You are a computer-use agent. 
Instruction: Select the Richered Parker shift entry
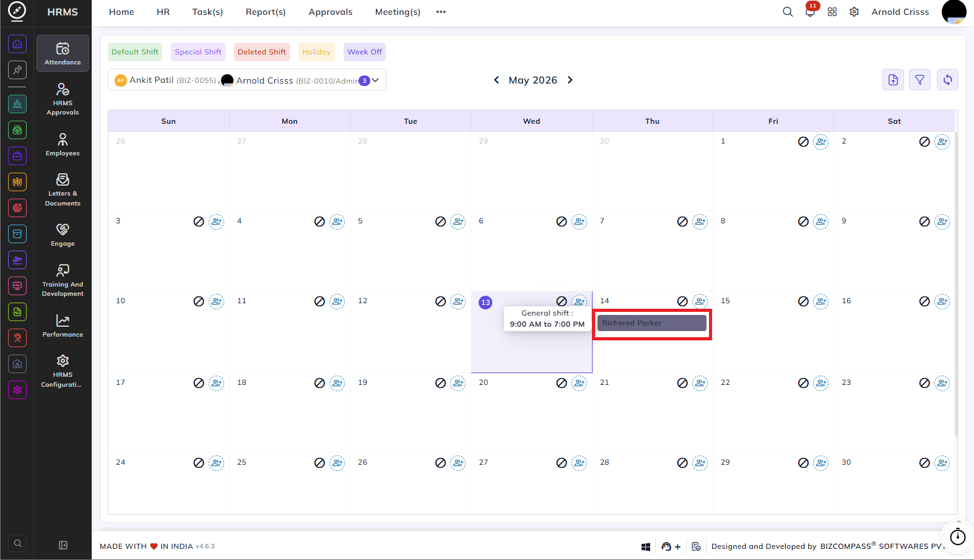point(652,323)
